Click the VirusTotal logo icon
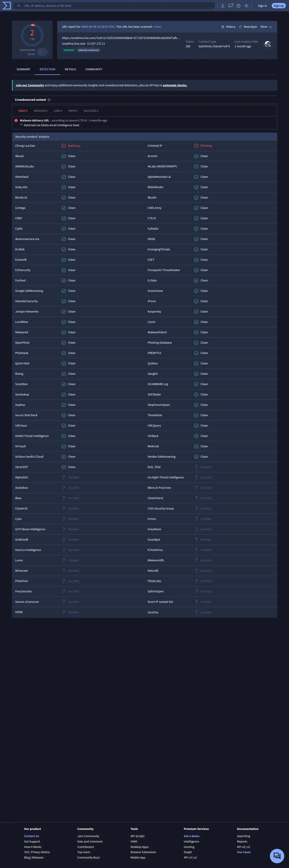Viewport: 289px width, 868px height. coord(6,6)
